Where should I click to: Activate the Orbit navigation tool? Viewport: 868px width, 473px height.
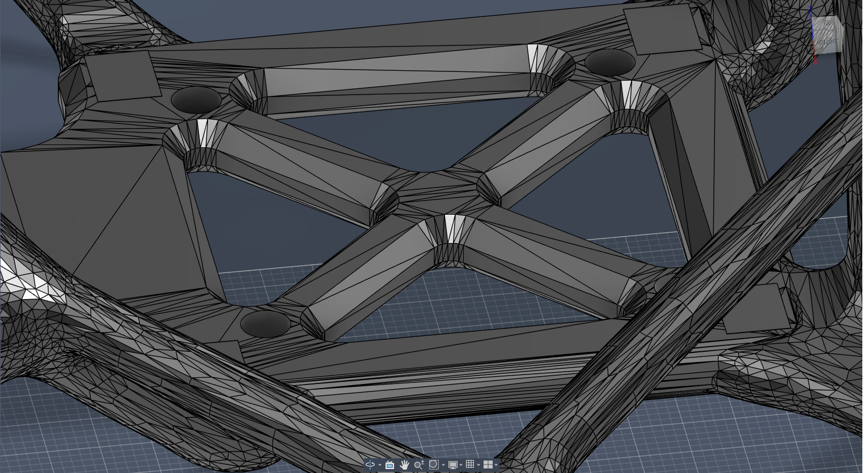pyautogui.click(x=370, y=465)
